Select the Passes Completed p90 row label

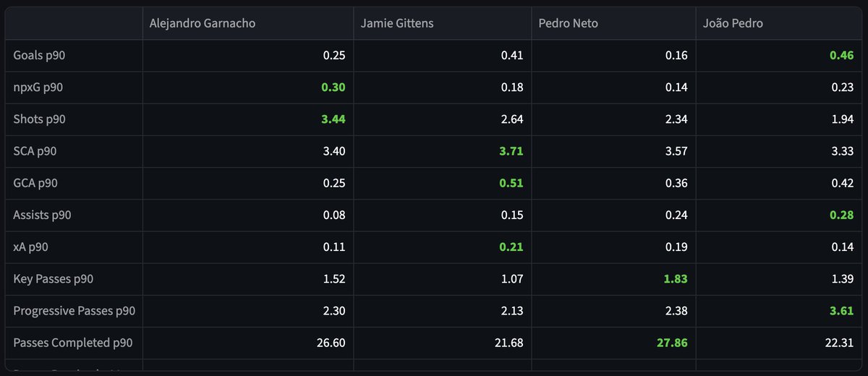click(x=73, y=343)
